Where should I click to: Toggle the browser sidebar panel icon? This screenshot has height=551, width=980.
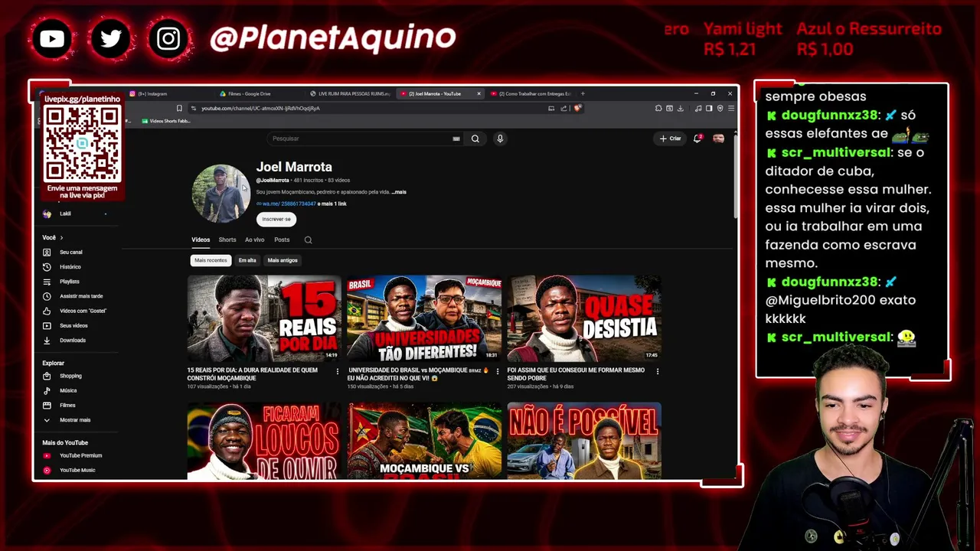click(709, 108)
